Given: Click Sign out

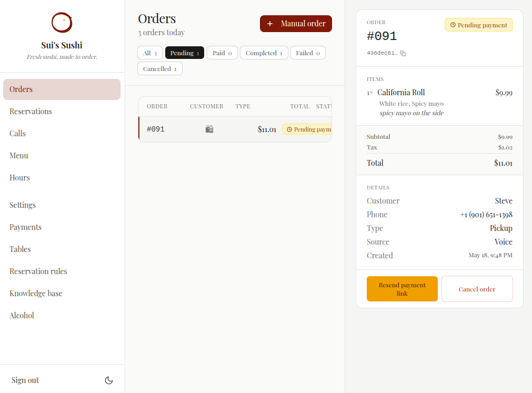Looking at the screenshot, I should [x=25, y=380].
